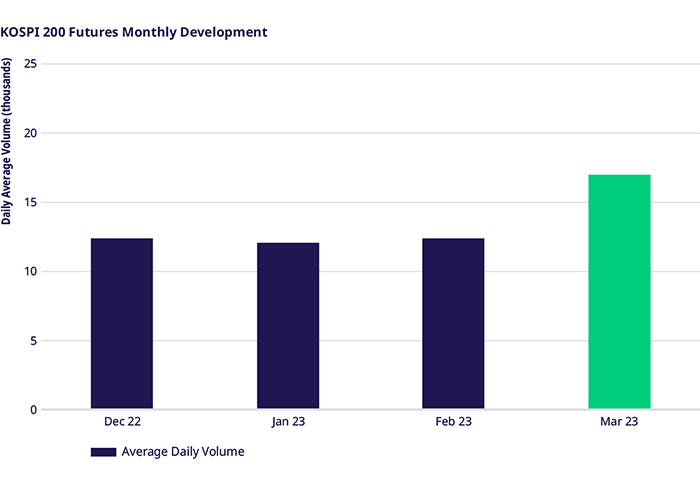
Task: Click the y-axis tick label 10
Action: click(x=30, y=271)
